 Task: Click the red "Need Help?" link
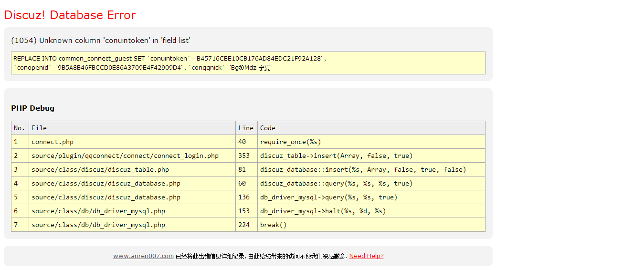pos(366,256)
